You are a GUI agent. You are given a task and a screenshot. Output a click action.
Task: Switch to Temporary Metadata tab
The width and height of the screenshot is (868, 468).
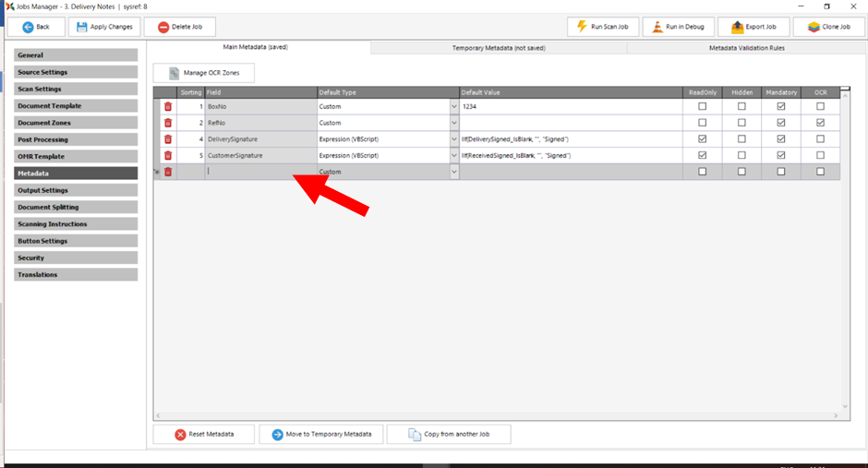498,48
